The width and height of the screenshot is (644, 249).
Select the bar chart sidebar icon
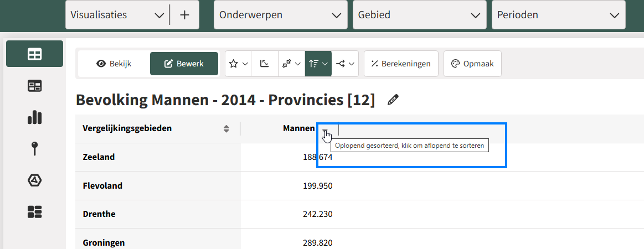pos(34,117)
